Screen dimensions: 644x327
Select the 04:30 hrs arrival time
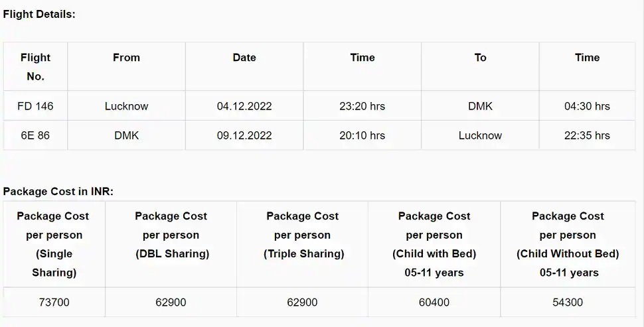pyautogui.click(x=587, y=106)
